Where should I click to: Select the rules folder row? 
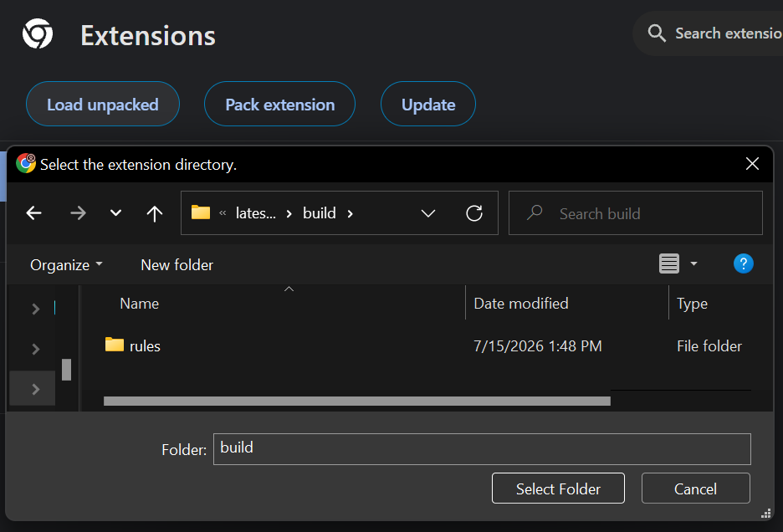427,345
